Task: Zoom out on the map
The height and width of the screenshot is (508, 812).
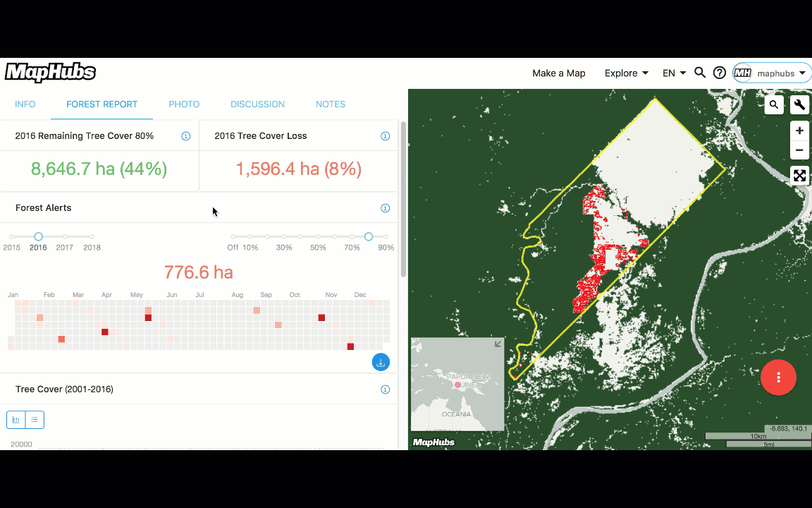Action: [x=799, y=150]
